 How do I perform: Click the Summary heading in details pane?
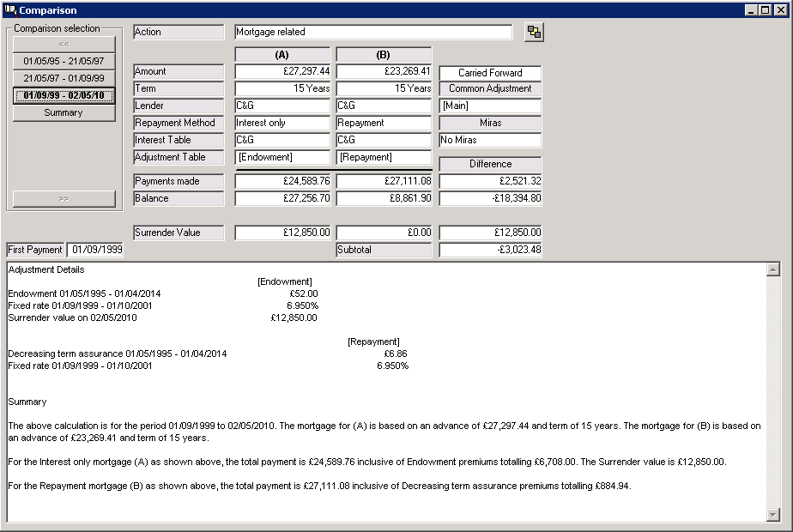point(27,402)
